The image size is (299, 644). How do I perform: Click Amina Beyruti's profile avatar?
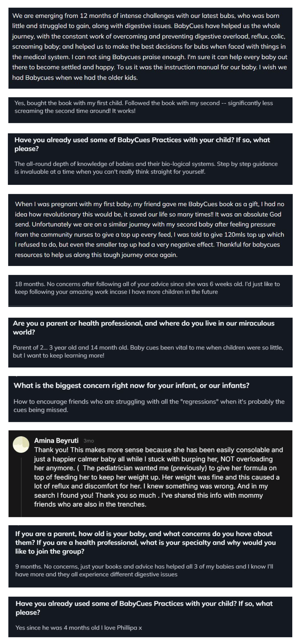click(x=21, y=445)
